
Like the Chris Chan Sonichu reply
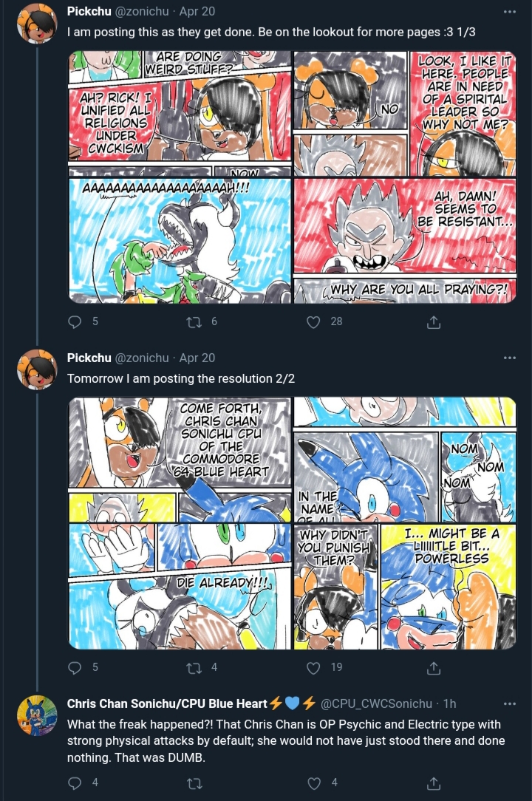[313, 783]
